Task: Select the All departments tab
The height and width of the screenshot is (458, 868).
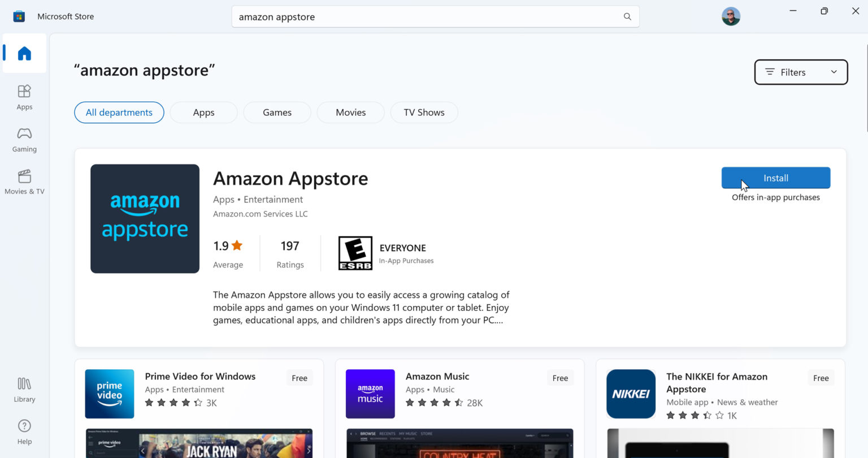Action: [119, 112]
